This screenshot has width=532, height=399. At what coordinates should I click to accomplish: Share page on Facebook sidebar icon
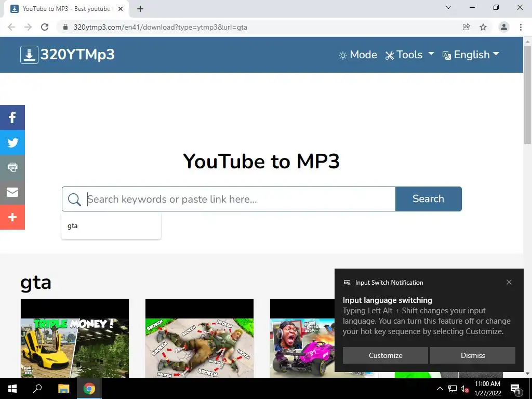click(12, 117)
